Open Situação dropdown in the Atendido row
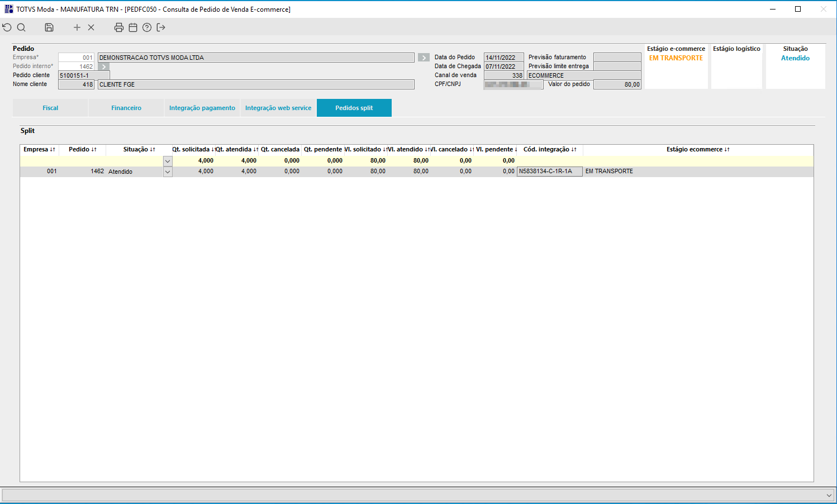The image size is (837, 504). coord(168,172)
